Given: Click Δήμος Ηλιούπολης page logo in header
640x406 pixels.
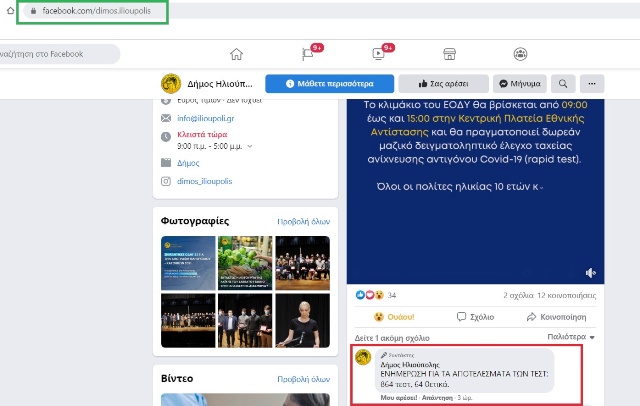Looking at the screenshot, I should [x=171, y=84].
